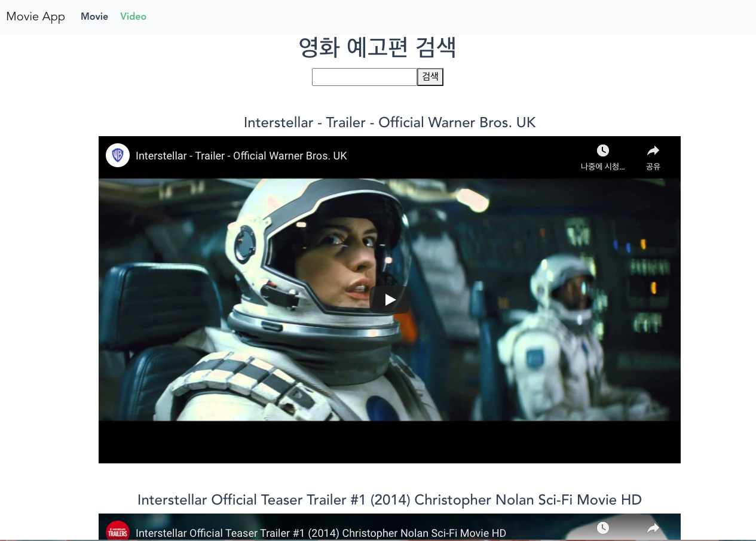Focus the trailer search input field
756x541 pixels.
(x=364, y=77)
